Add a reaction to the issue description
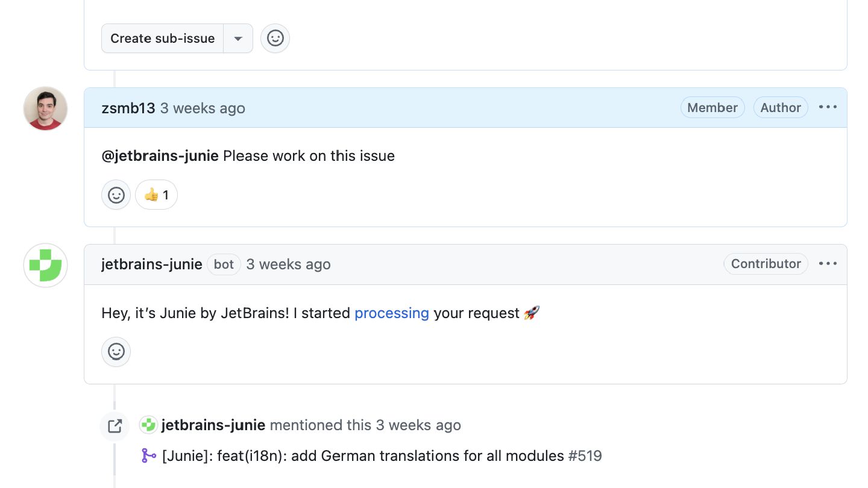 275,39
